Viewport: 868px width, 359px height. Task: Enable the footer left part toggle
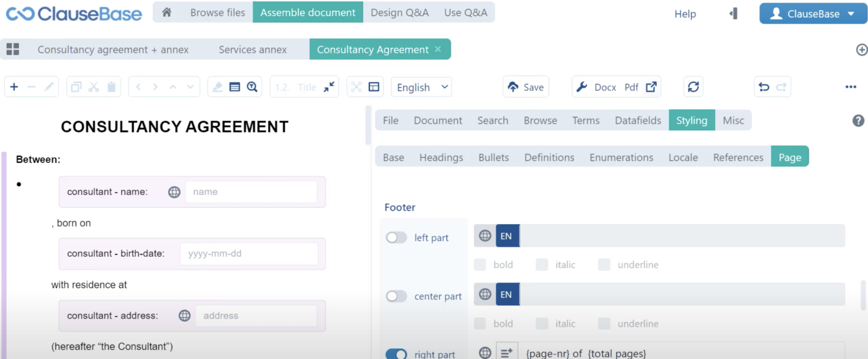point(396,238)
